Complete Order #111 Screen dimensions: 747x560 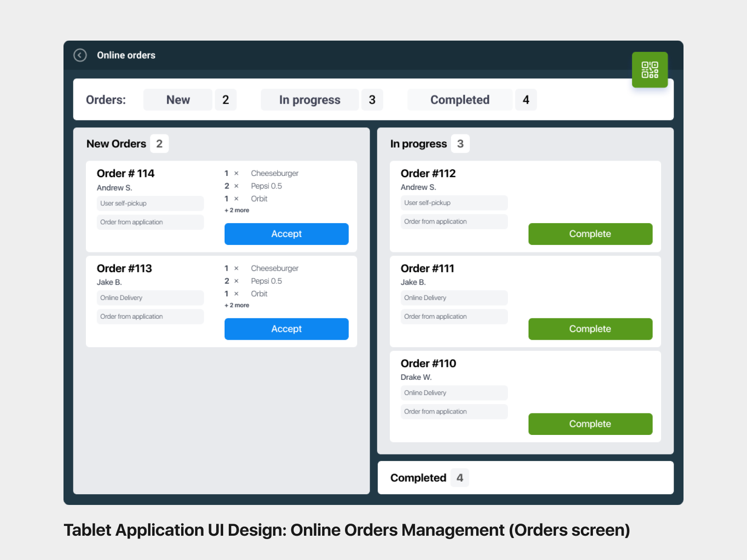[x=590, y=329]
